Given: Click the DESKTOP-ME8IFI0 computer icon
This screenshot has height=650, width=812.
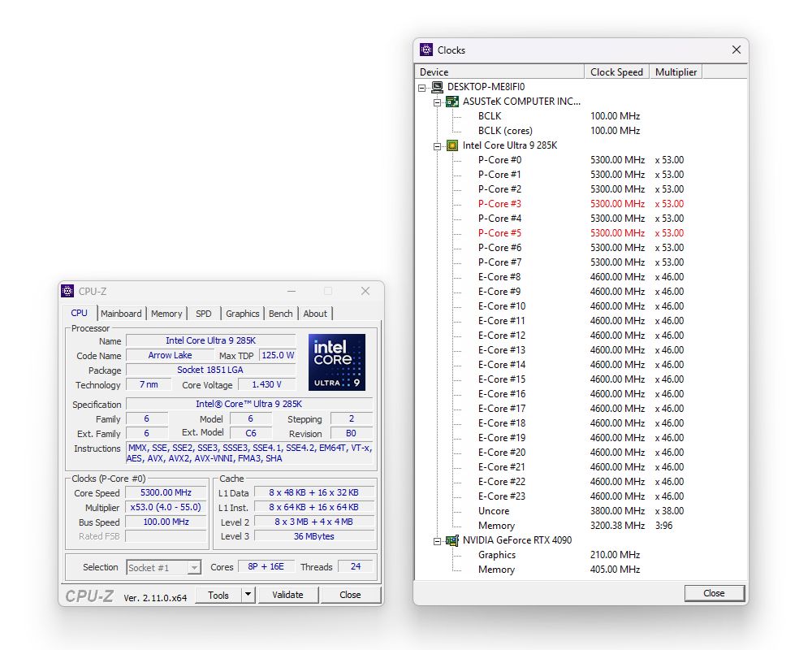Looking at the screenshot, I should (437, 87).
